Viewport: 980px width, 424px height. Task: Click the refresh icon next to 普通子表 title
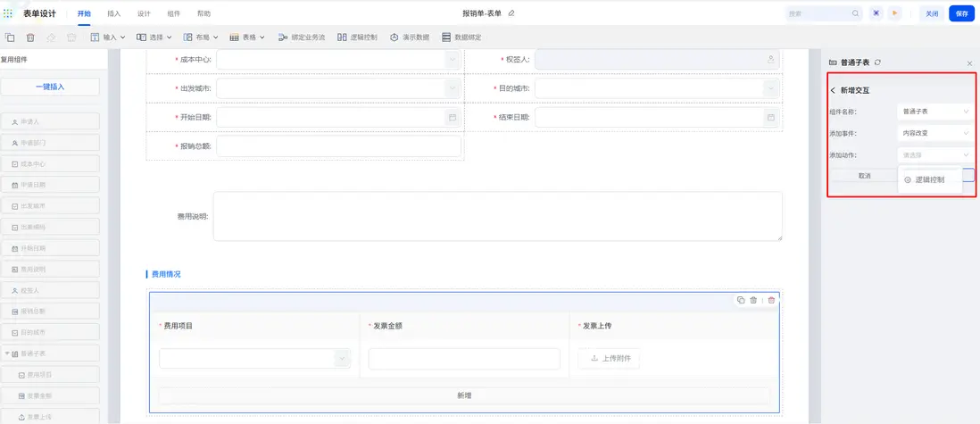point(878,62)
